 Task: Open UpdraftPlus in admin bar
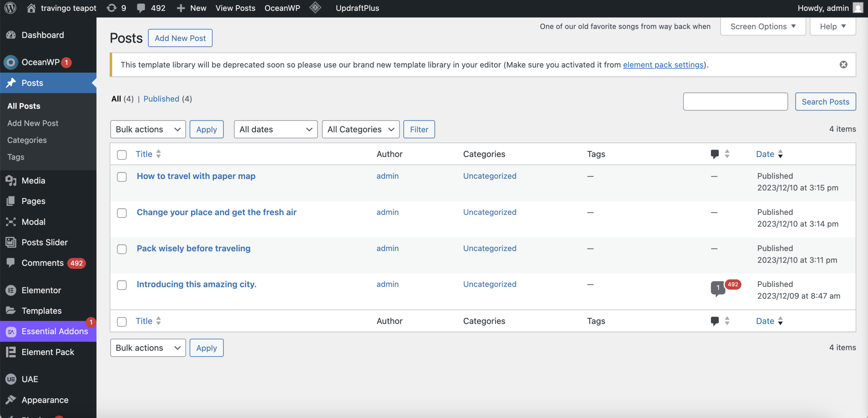tap(357, 8)
